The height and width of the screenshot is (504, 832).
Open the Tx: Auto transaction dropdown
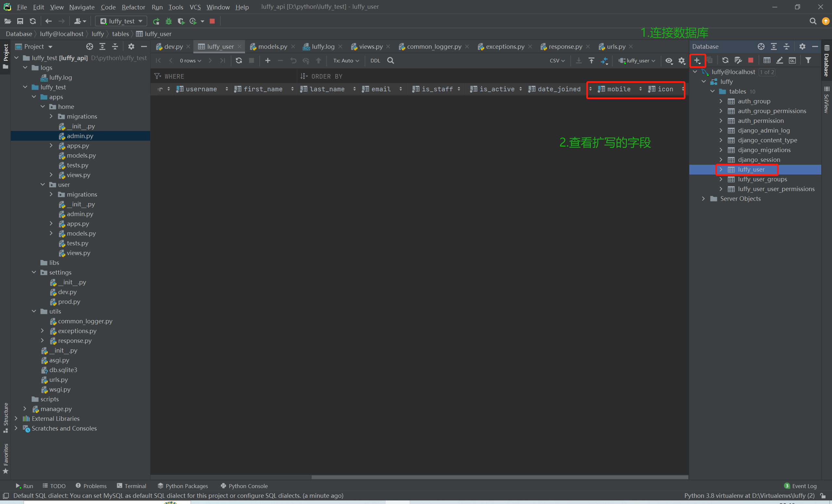click(x=346, y=60)
